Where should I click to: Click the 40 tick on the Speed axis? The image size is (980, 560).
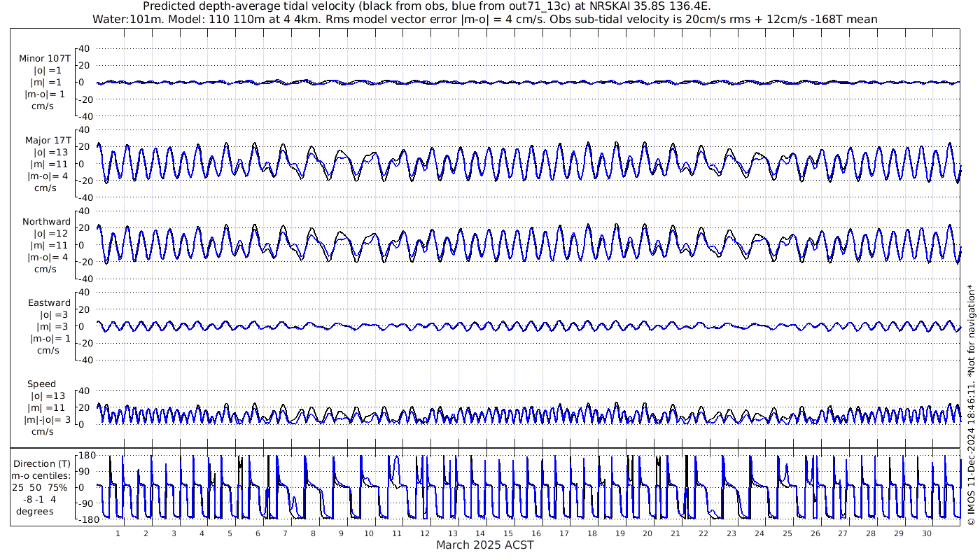(x=85, y=391)
